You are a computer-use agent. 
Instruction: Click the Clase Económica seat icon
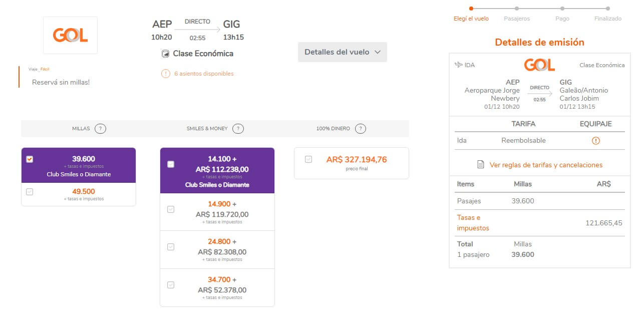pyautogui.click(x=165, y=54)
